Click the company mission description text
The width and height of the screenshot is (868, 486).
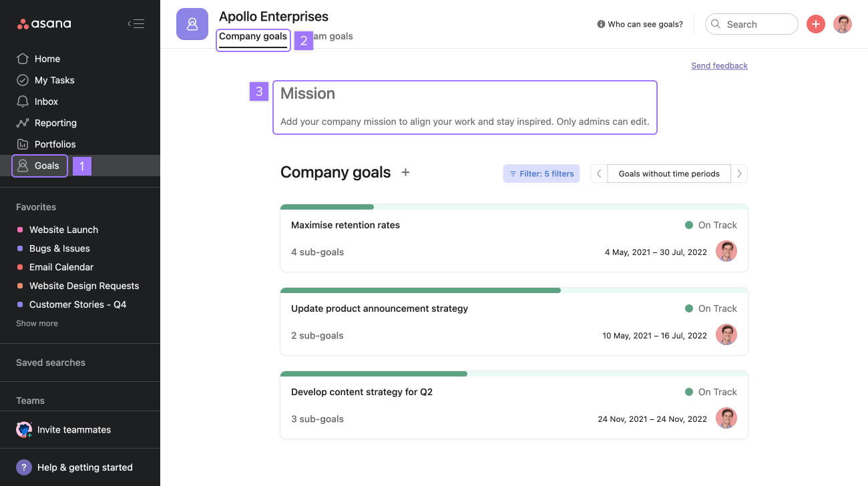click(465, 122)
